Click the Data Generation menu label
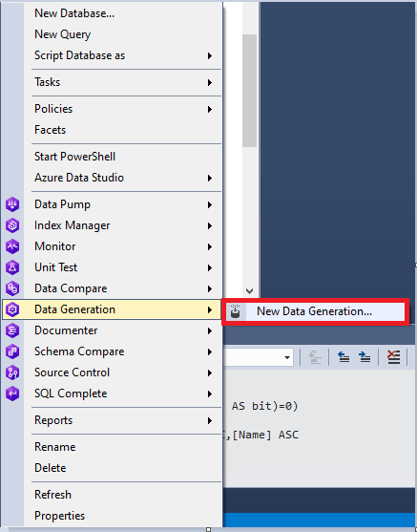Viewport: 417px width, 532px height. point(75,309)
